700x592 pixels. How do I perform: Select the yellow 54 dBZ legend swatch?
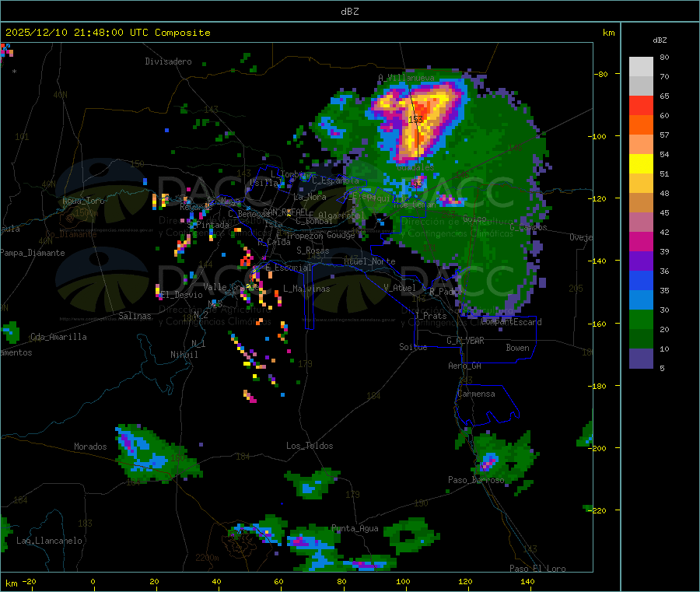tap(641, 164)
